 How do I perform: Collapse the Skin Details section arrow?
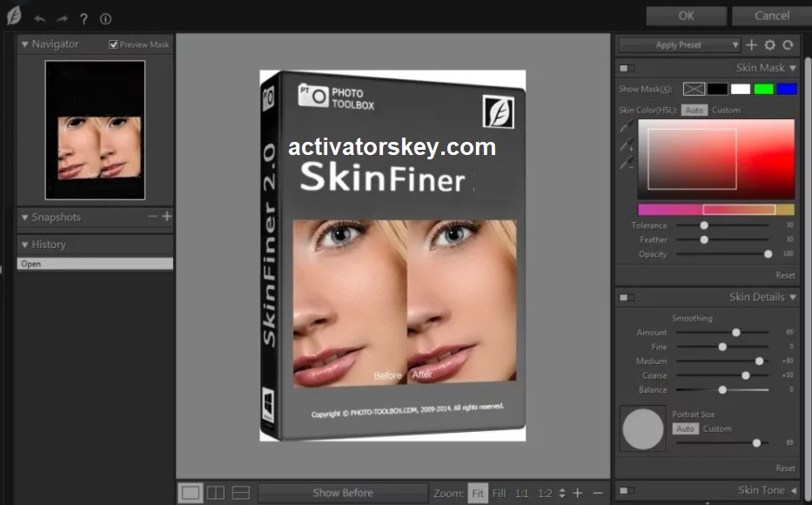click(793, 297)
